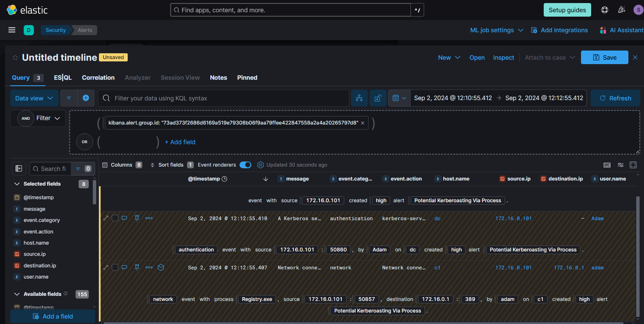Viewport: 644px width, 324px height.
Task: Open the filter options menu icon
Action: [x=69, y=98]
